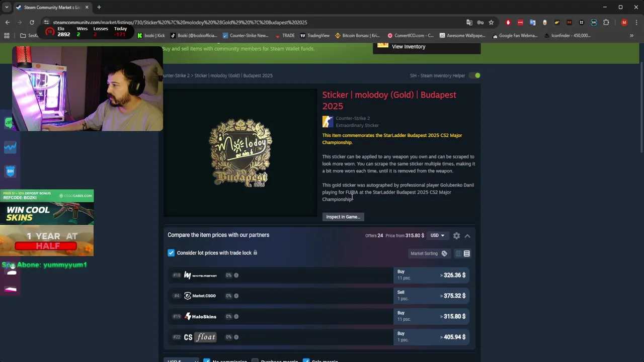Image resolution: width=644 pixels, height=362 pixels.
Task: Open the Chrome three-dot menu
Action: click(x=636, y=22)
